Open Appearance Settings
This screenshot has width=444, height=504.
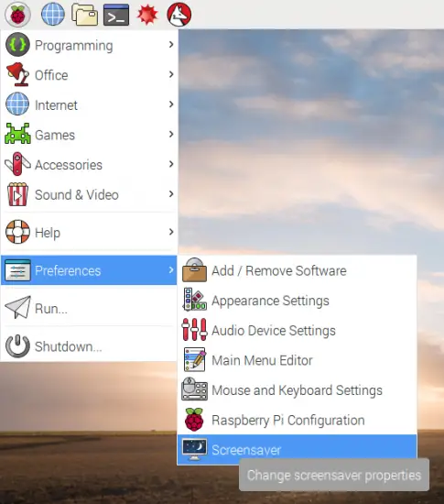[297, 301]
